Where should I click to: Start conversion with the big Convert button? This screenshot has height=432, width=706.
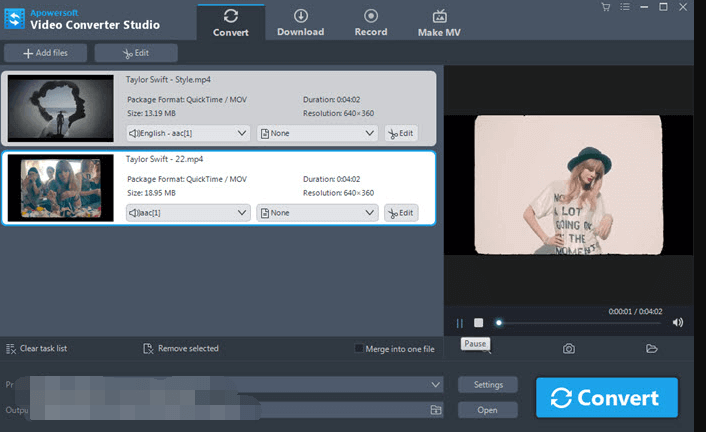point(607,398)
